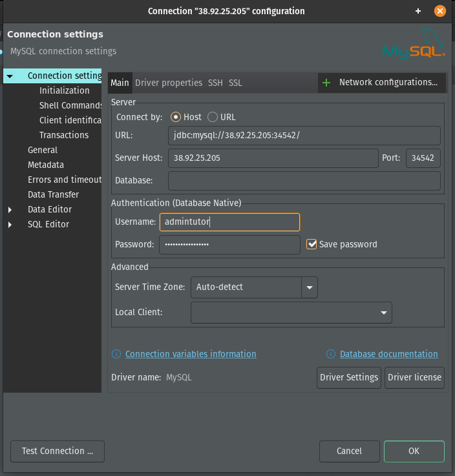
Task: Click the info icon beside Database documentation
Action: (x=331, y=354)
